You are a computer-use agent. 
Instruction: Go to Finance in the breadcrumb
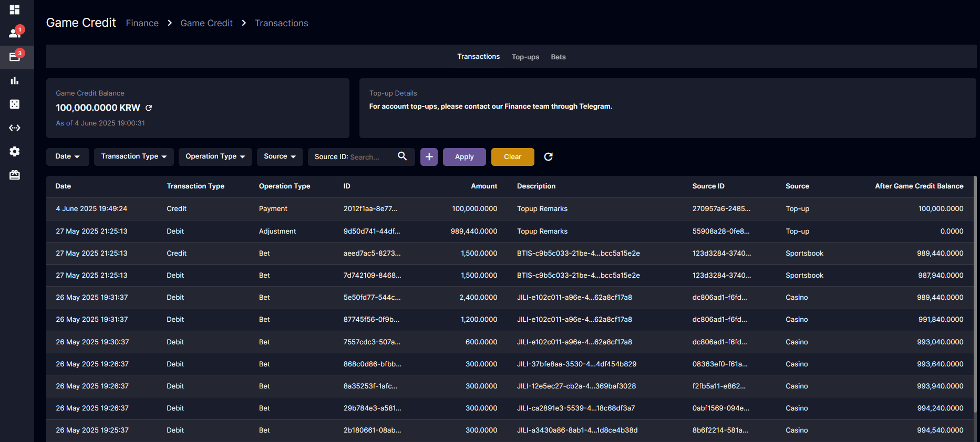click(142, 23)
